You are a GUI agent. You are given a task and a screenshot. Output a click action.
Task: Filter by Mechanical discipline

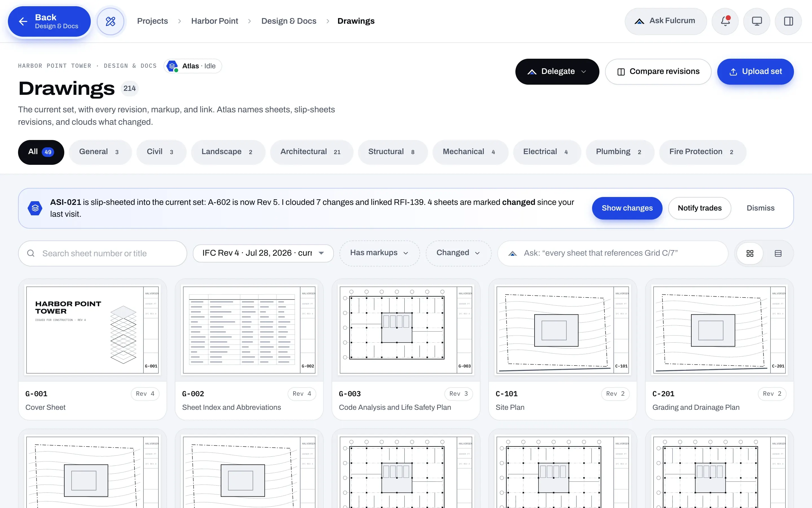(470, 152)
